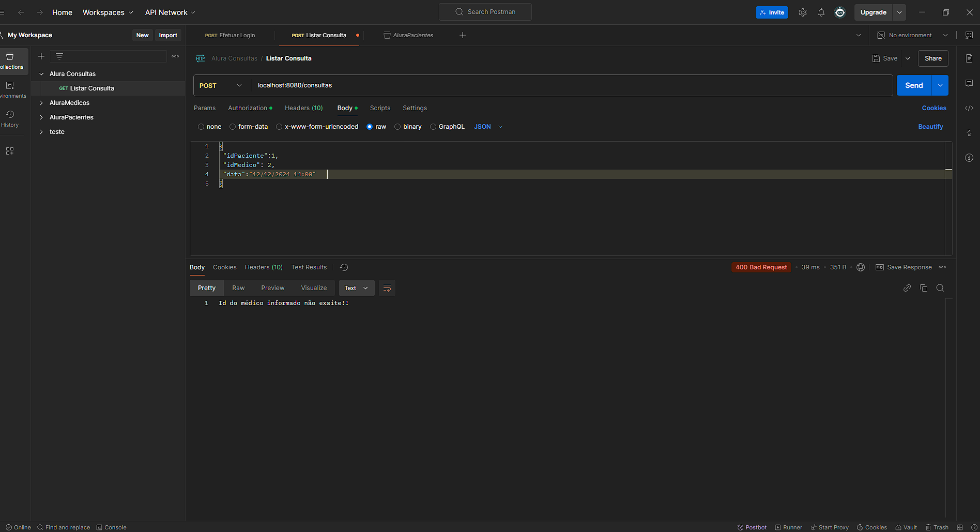Open the user avatar menu
The height and width of the screenshot is (532, 980).
click(840, 12)
